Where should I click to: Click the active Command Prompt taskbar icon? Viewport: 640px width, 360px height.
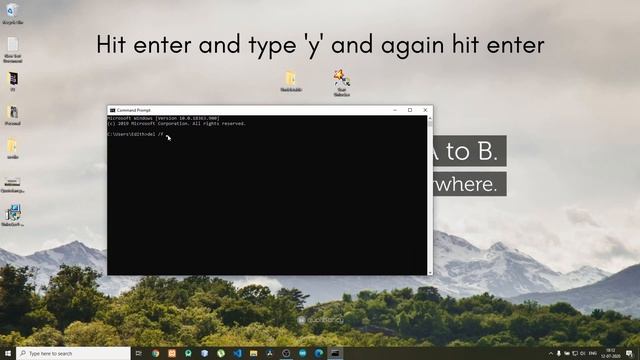pos(335,353)
